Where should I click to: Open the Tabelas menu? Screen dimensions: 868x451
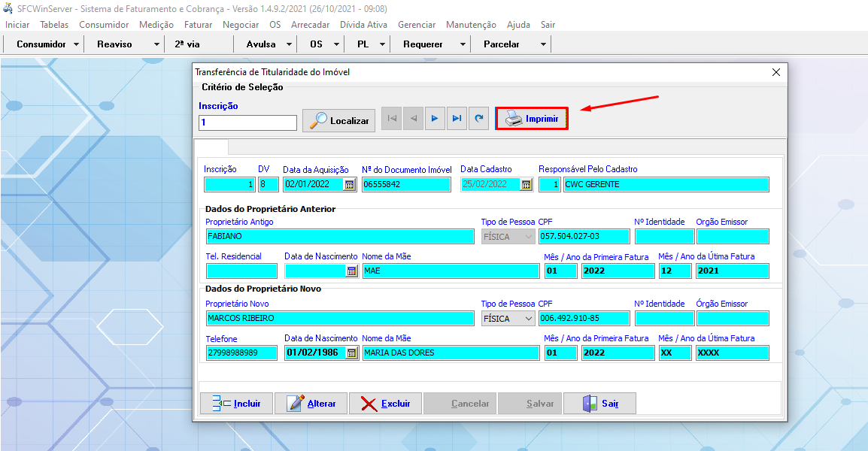point(54,25)
